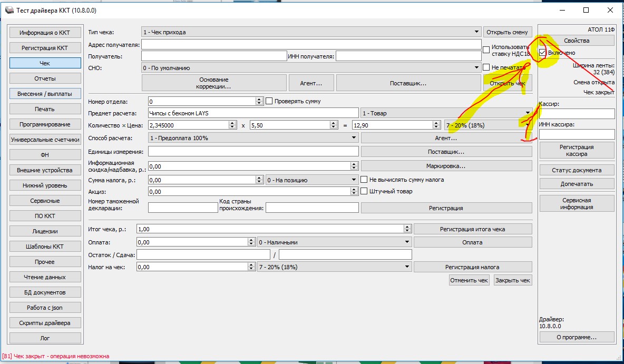Screen dimensions: 624x364
Task: Increase the 'Номер отдела' spinner value
Action: click(259, 99)
